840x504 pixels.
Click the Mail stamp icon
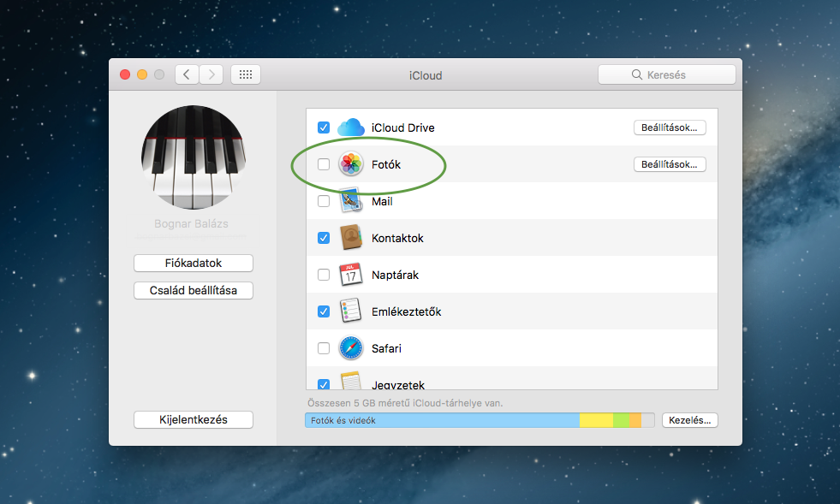[x=350, y=201]
